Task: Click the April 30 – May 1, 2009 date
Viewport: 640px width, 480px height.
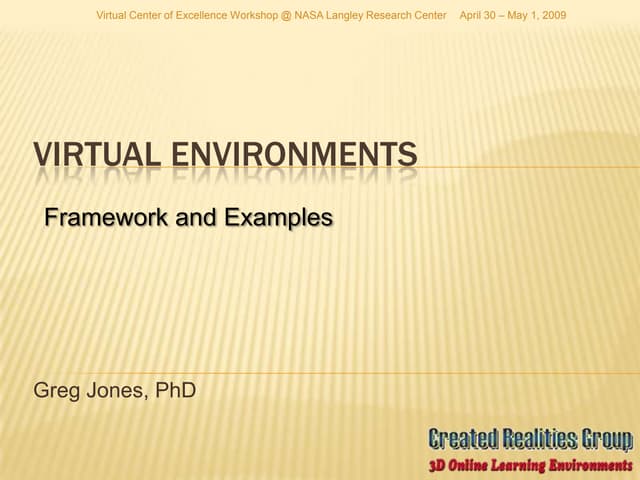Action: point(512,16)
